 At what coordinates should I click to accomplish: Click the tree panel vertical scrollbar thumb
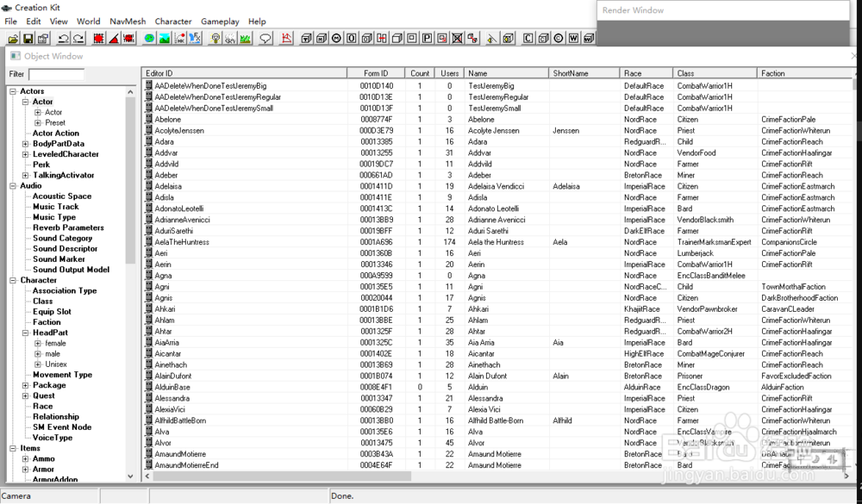click(130, 180)
